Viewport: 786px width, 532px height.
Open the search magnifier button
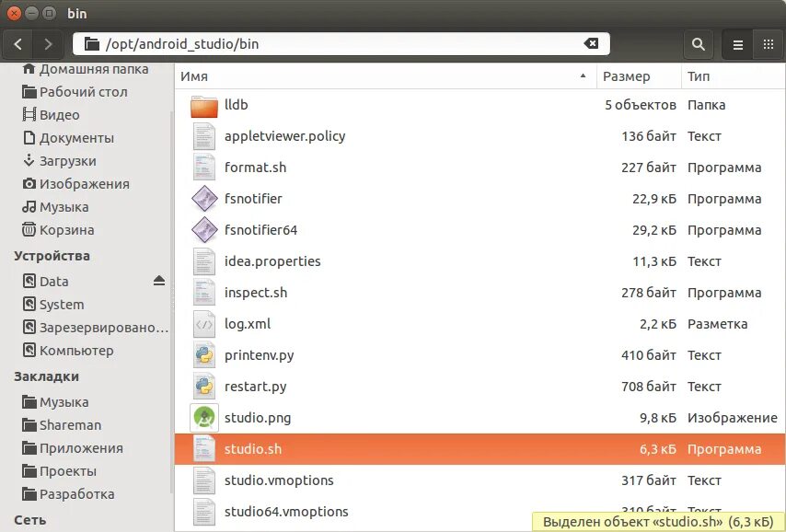click(x=699, y=43)
